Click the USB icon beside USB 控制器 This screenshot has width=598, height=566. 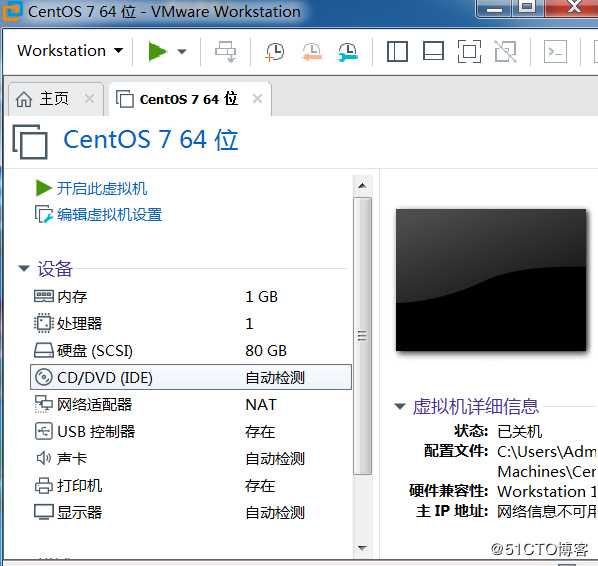pos(43,431)
